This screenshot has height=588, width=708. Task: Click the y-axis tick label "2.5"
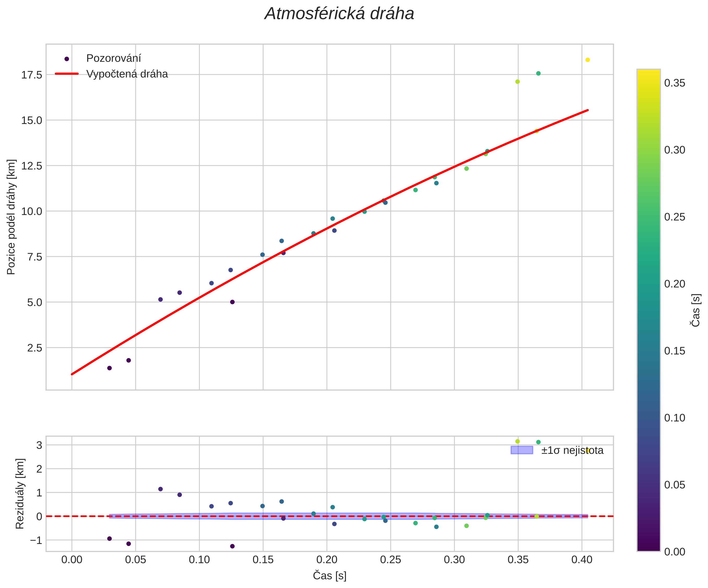tap(34, 348)
